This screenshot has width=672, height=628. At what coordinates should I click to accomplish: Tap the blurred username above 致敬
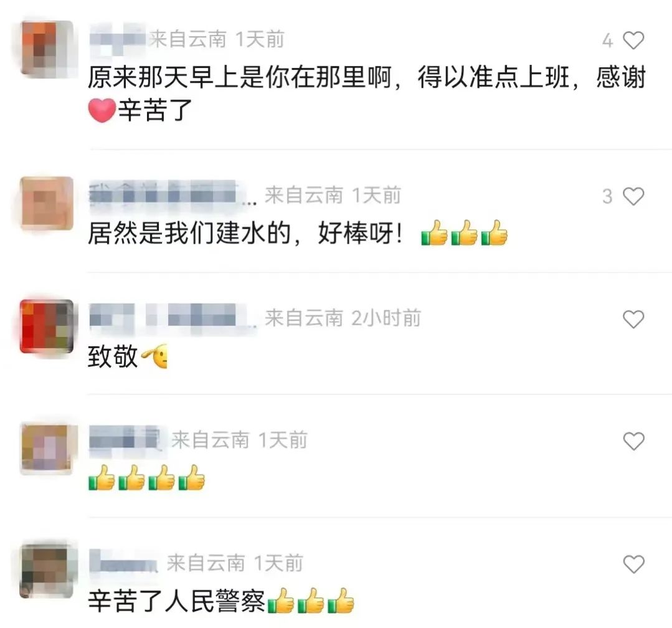pyautogui.click(x=173, y=318)
